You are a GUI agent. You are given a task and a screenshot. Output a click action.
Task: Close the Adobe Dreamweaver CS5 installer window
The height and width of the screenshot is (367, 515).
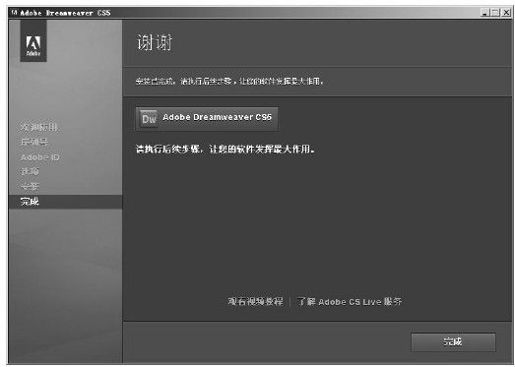(x=506, y=13)
